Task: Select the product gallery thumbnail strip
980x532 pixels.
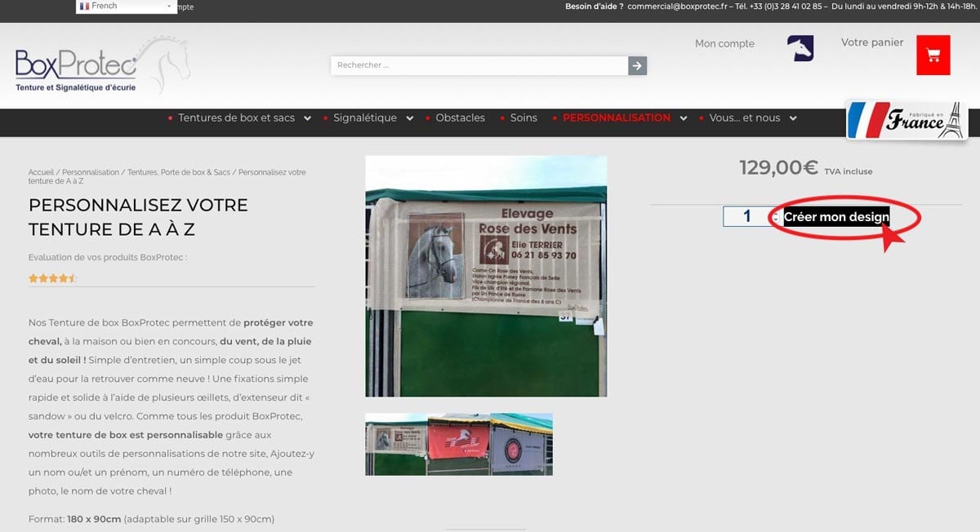Action: coord(458,444)
